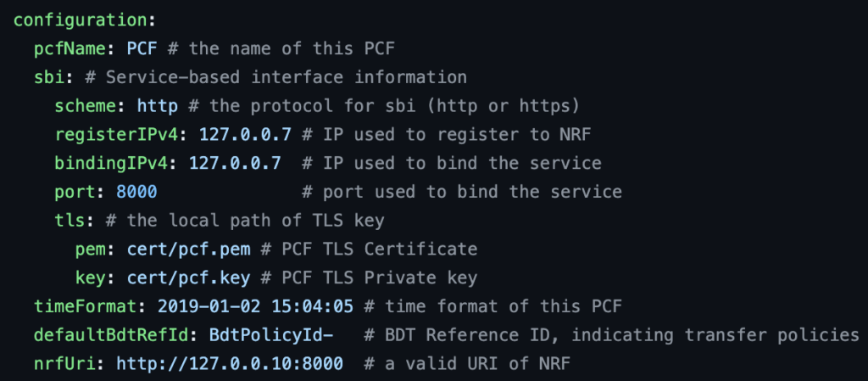Click the 2019-01-02 15:04:05 value

256,306
